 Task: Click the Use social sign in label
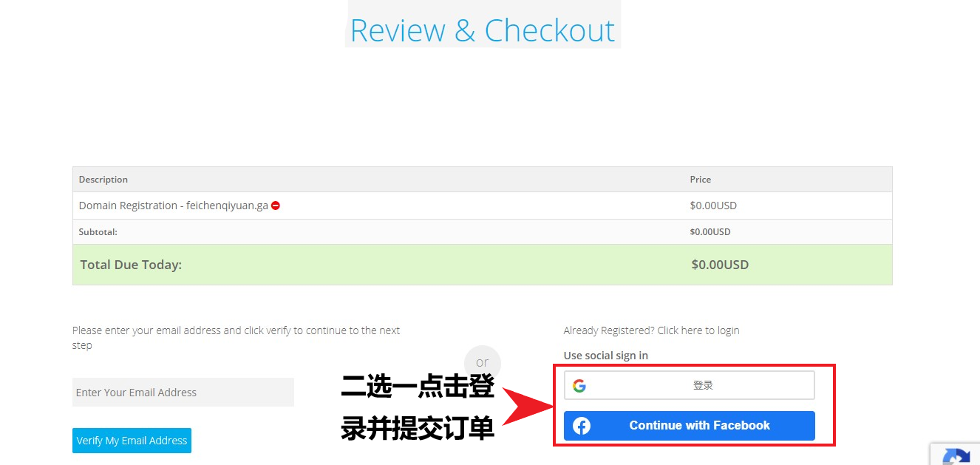click(x=605, y=356)
